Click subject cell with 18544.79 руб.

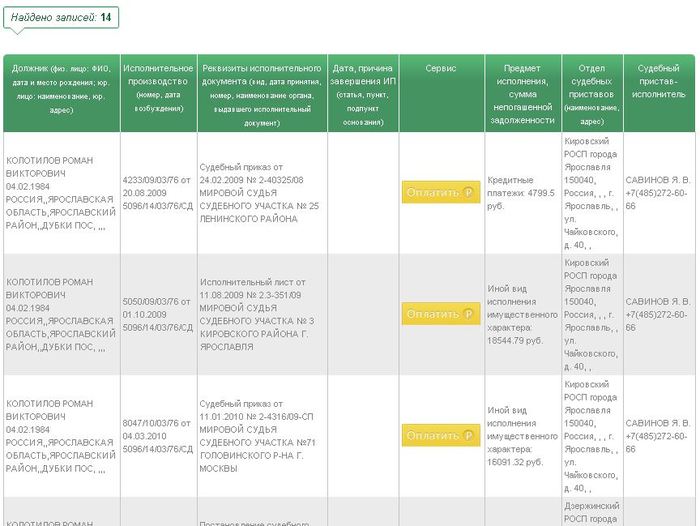(x=523, y=314)
